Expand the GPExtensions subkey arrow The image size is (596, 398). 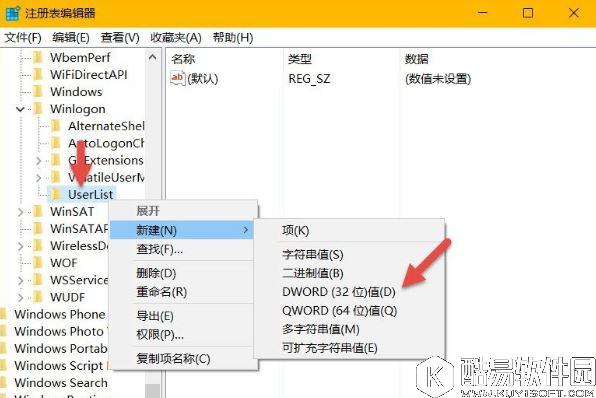coord(38,161)
